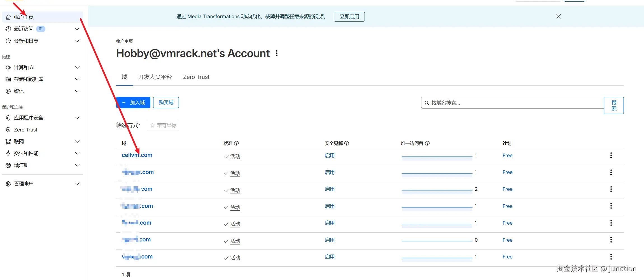Image resolution: width=644 pixels, height=280 pixels.
Task: Click the 新 badge next to 最近访问
Action: [41, 29]
